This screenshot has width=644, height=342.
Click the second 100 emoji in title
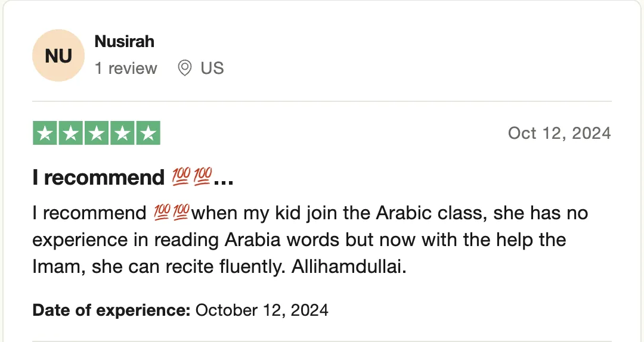pyautogui.click(x=203, y=177)
